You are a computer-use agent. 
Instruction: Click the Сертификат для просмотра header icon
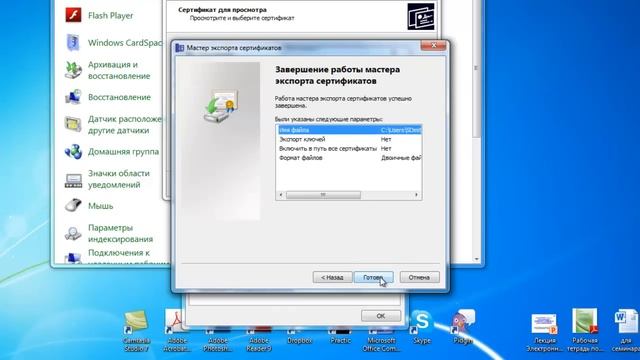point(421,16)
